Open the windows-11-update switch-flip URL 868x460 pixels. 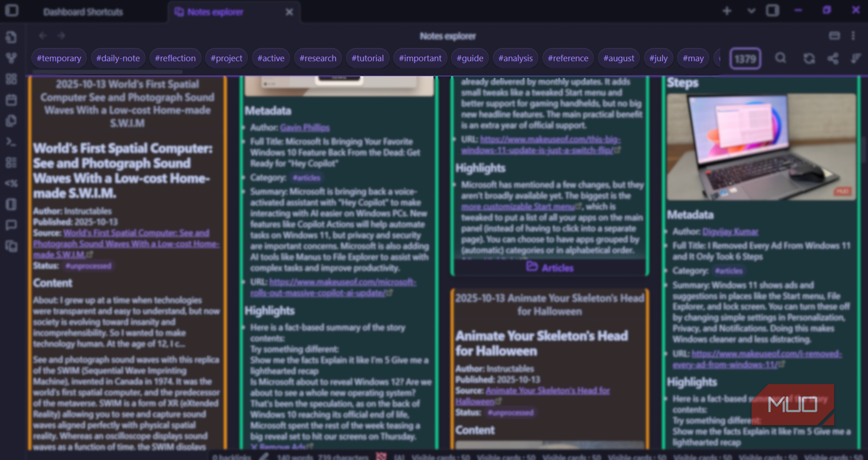(541, 145)
